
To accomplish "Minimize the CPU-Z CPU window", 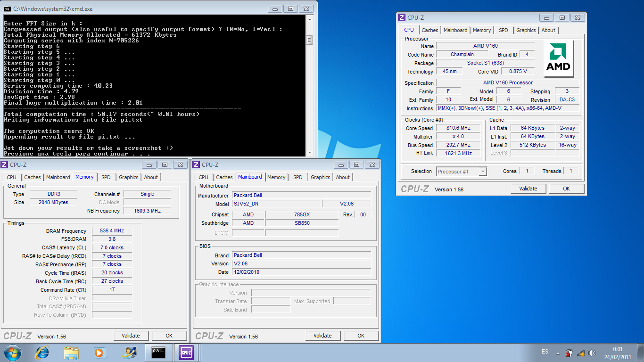I will pos(546,17).
